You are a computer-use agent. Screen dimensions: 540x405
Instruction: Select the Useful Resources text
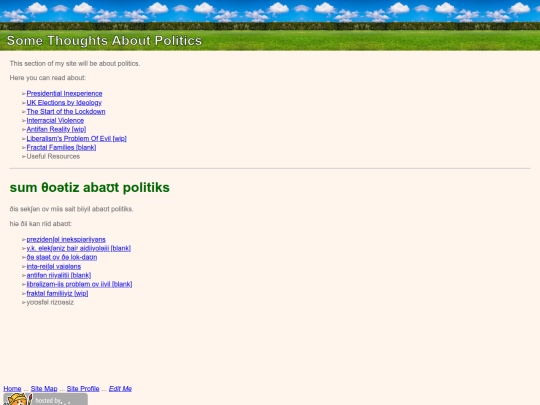point(53,156)
